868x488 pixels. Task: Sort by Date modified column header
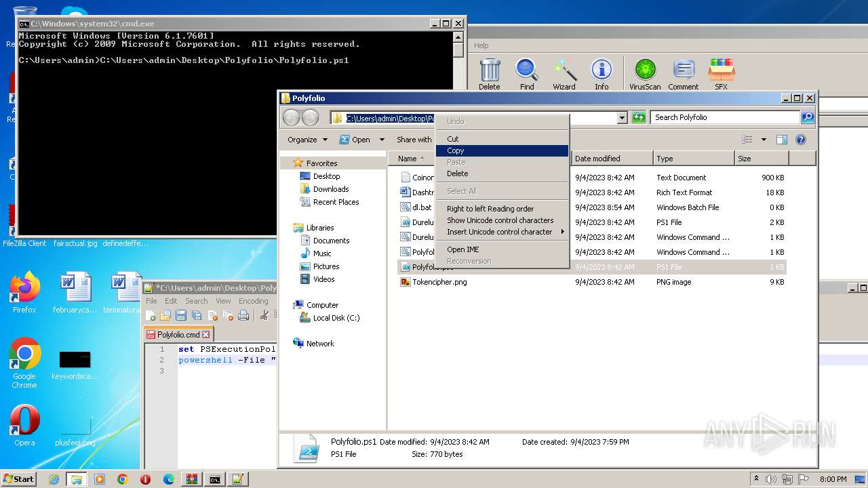point(612,159)
